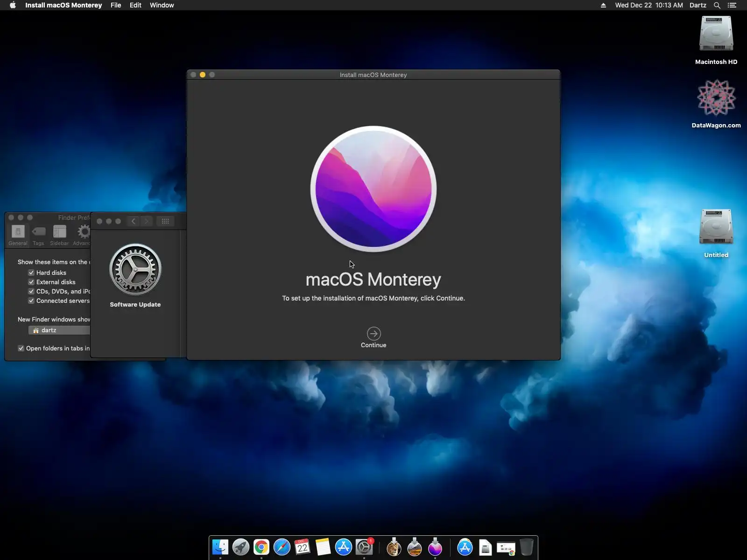Open the Apple menu

pos(13,5)
